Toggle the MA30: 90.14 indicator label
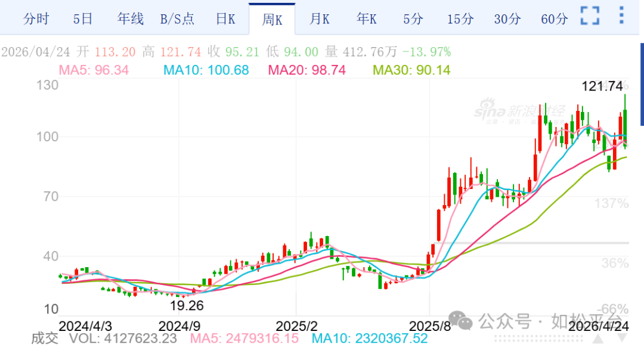The height and width of the screenshot is (347, 644). pos(411,70)
